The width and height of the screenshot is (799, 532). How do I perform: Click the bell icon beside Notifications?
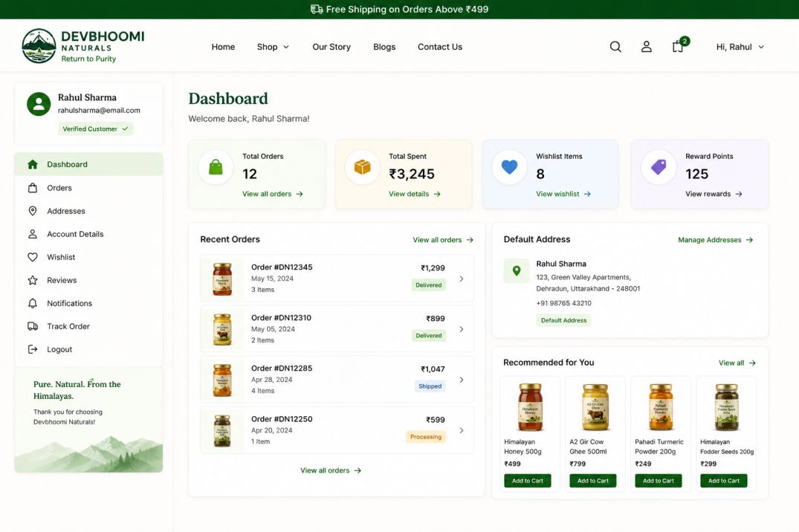point(33,303)
